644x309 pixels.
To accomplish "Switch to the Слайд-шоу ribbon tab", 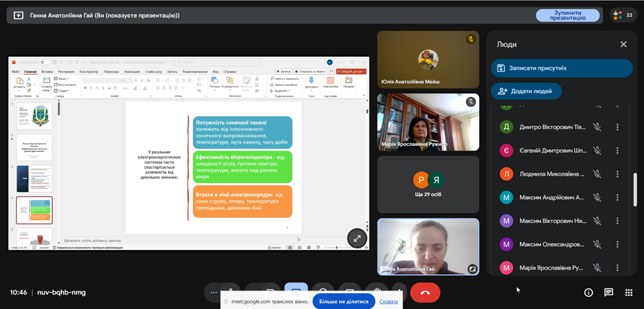I will click(x=153, y=71).
